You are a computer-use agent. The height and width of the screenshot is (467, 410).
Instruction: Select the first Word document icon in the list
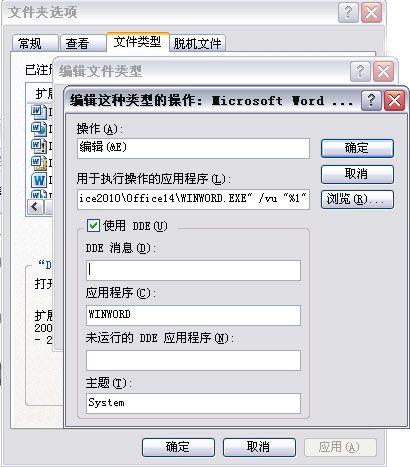[39, 112]
